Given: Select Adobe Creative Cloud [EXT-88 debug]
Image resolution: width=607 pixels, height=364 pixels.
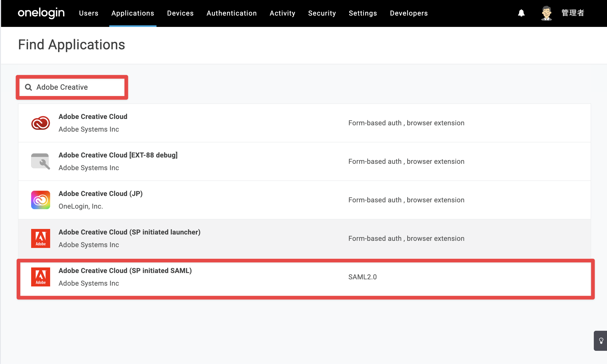Looking at the screenshot, I should click(x=305, y=161).
